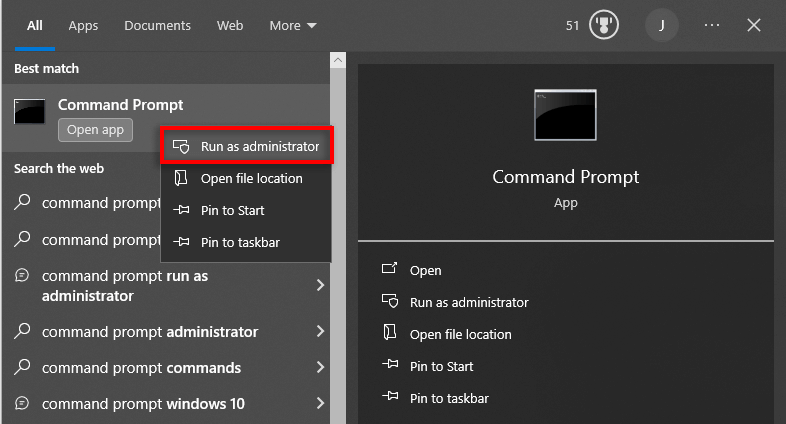
Task: Switch to the Apps tab
Action: pos(83,26)
